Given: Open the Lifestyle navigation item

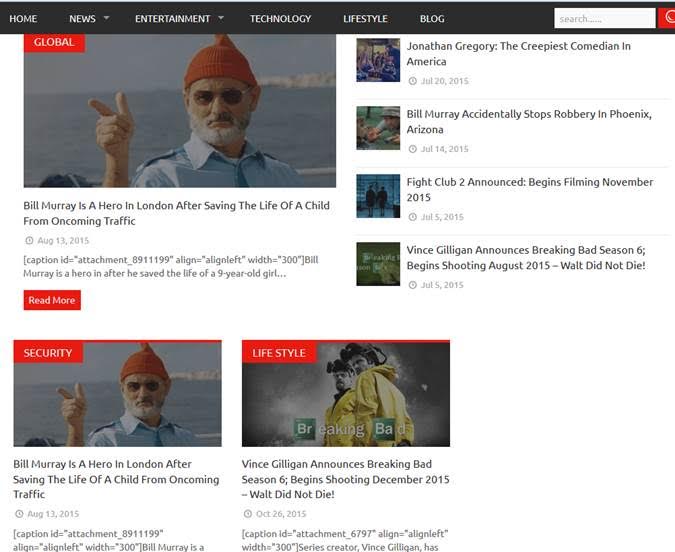Looking at the screenshot, I should [x=365, y=18].
